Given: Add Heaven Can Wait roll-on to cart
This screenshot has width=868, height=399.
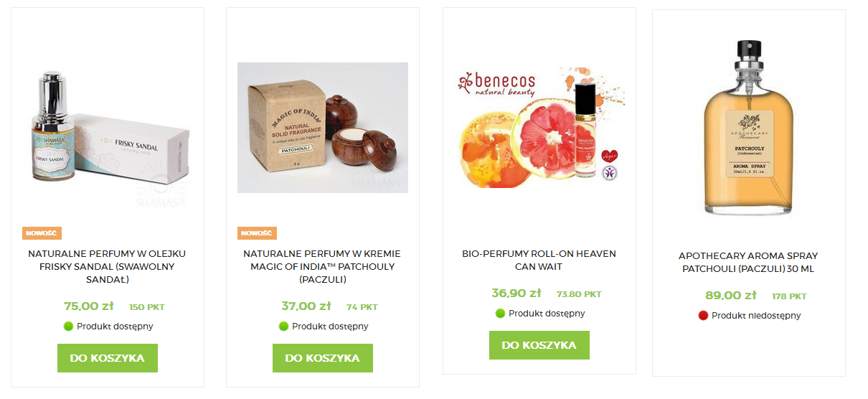Looking at the screenshot, I should pos(539,345).
